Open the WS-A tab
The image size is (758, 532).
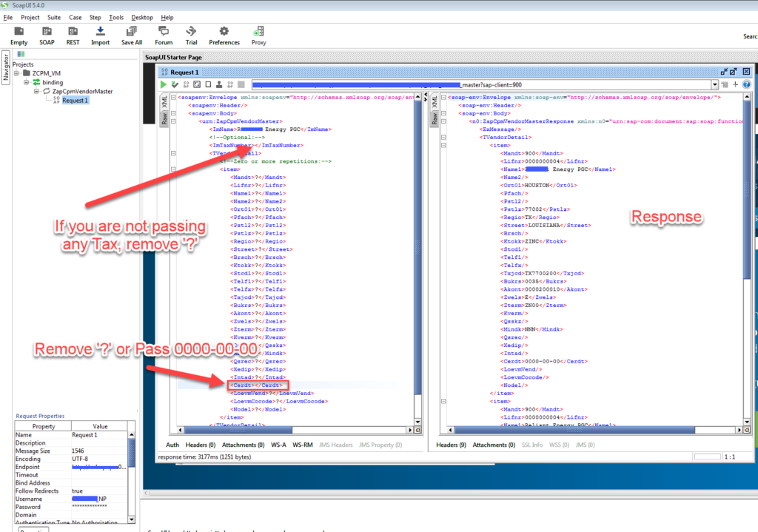[278, 445]
